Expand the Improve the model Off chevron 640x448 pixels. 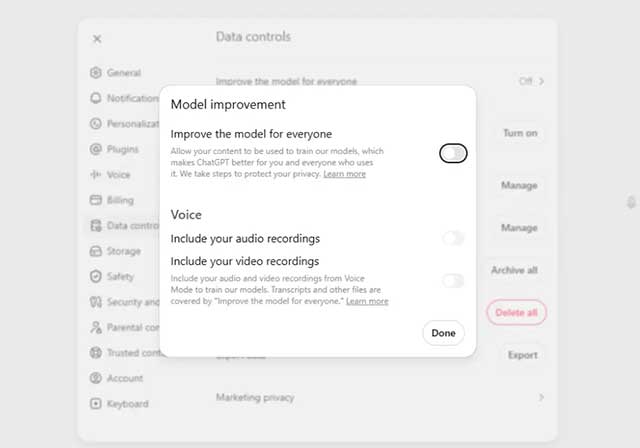[541, 81]
